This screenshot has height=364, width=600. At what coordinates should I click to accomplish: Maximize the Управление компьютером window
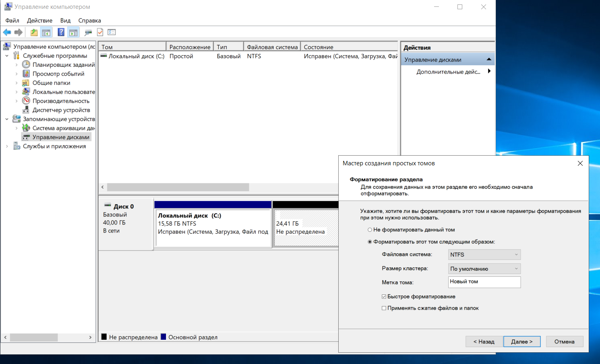[x=460, y=7]
